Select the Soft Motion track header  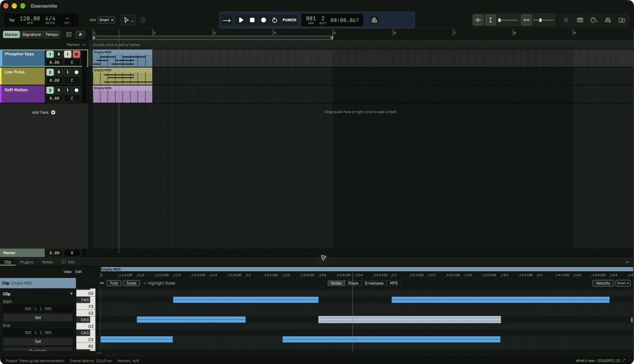(22, 94)
